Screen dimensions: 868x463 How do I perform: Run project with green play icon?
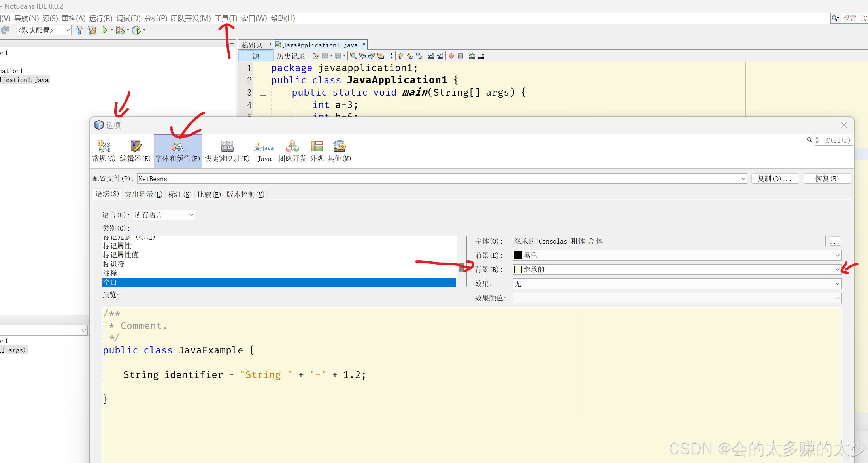point(105,30)
